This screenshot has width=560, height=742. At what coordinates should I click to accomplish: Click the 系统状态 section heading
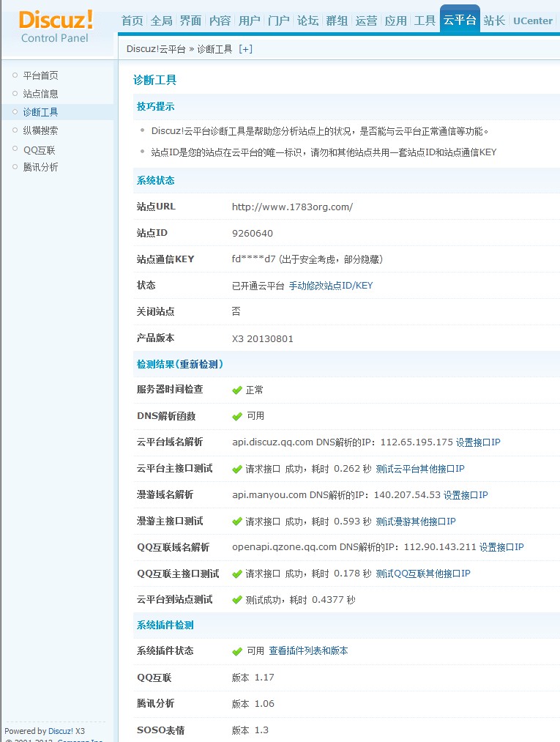(156, 180)
